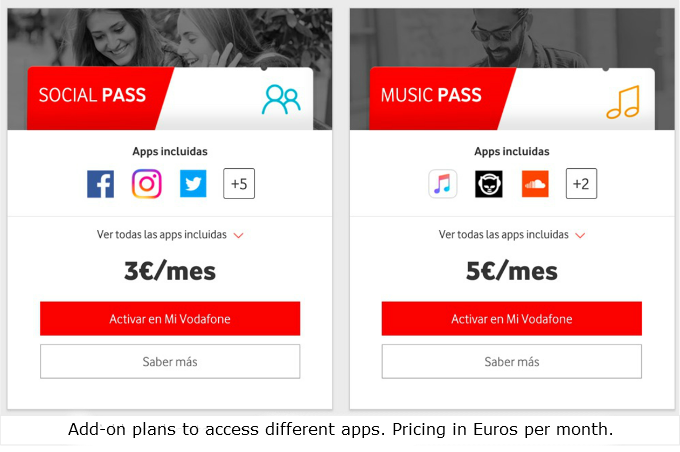Expand the Social Pass included apps chevron
The height and width of the screenshot is (452, 680).
(239, 236)
